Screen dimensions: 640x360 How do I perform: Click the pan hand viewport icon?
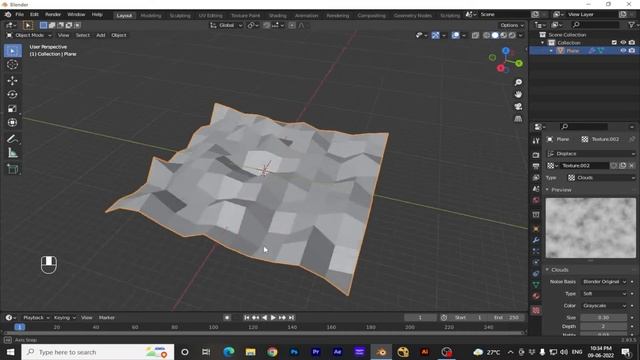click(518, 94)
